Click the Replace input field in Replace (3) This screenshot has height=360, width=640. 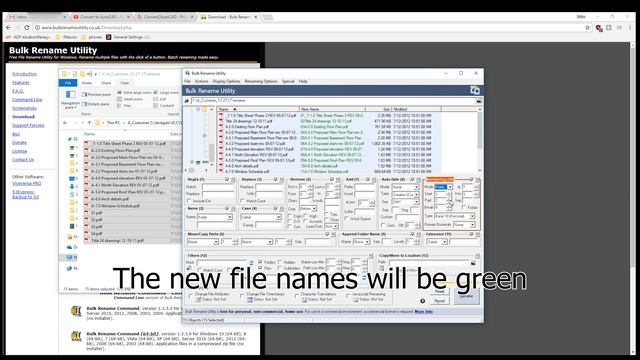pyautogui.click(x=269, y=187)
